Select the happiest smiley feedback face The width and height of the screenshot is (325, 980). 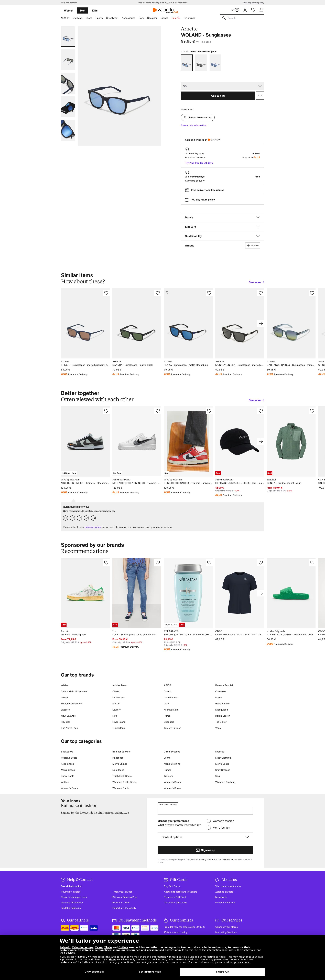(93, 518)
